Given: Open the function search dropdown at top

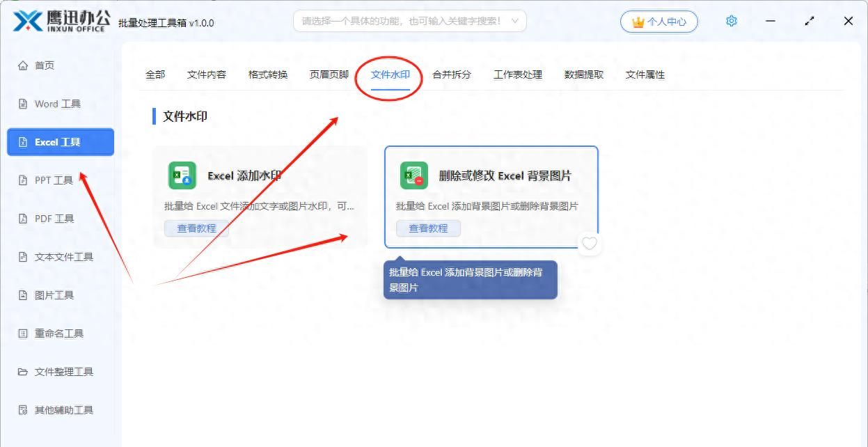Looking at the screenshot, I should (x=409, y=21).
